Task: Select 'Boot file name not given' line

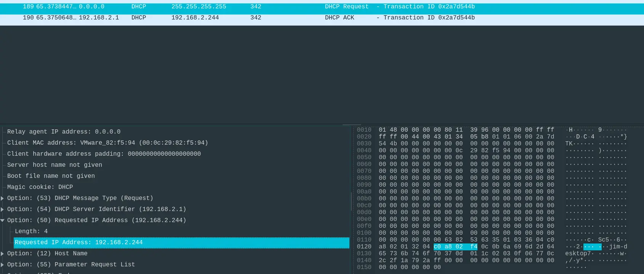Action: tap(51, 176)
